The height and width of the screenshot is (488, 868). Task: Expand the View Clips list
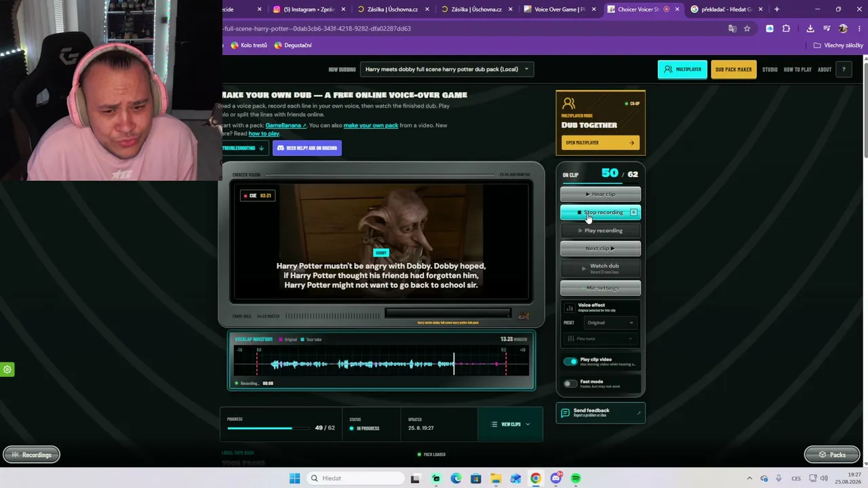point(511,424)
